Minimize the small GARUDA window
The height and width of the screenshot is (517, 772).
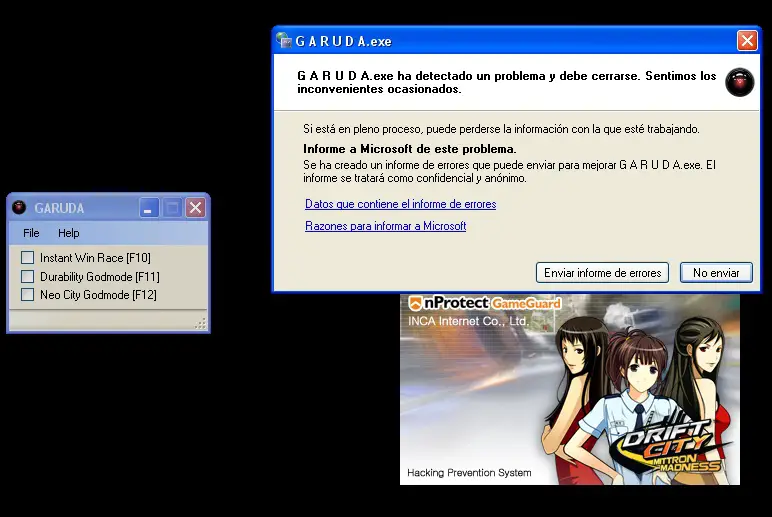click(149, 208)
